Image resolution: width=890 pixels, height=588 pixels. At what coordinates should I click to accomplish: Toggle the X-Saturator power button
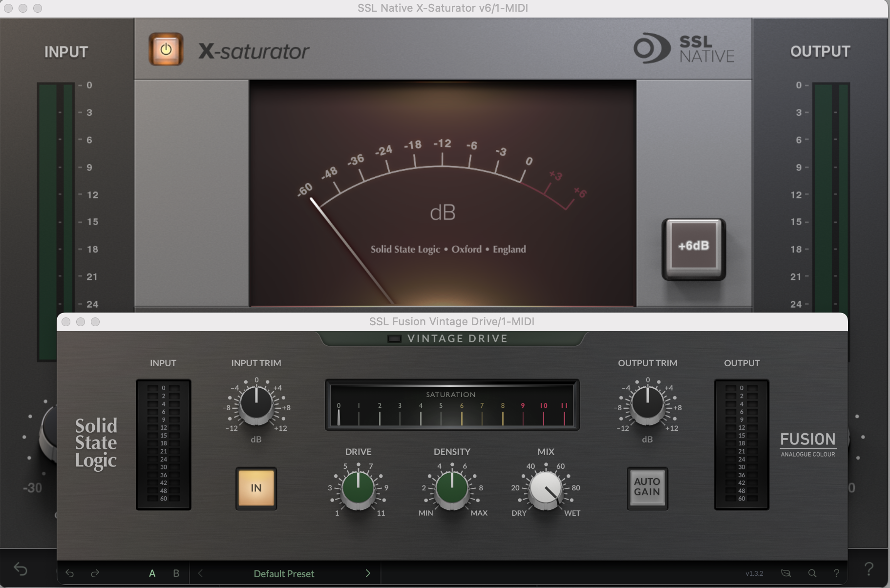(x=166, y=49)
